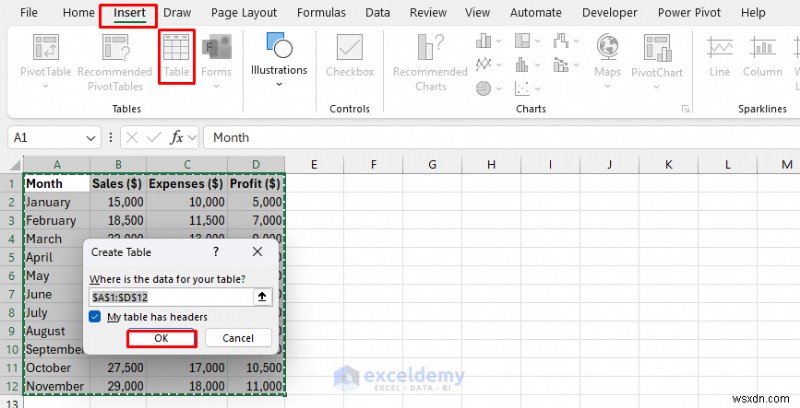The height and width of the screenshot is (408, 800).
Task: Select column K header
Action: (x=668, y=165)
